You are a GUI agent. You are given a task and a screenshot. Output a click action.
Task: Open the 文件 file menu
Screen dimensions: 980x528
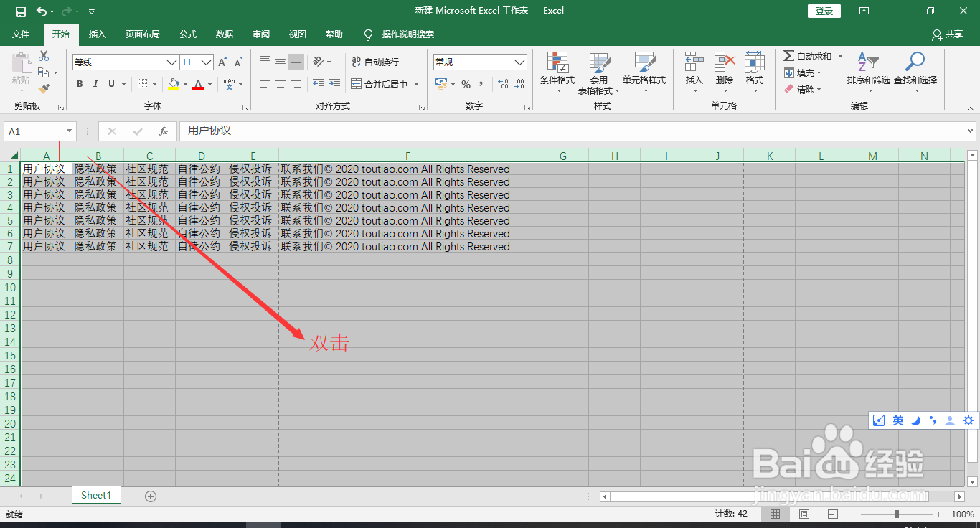click(21, 34)
